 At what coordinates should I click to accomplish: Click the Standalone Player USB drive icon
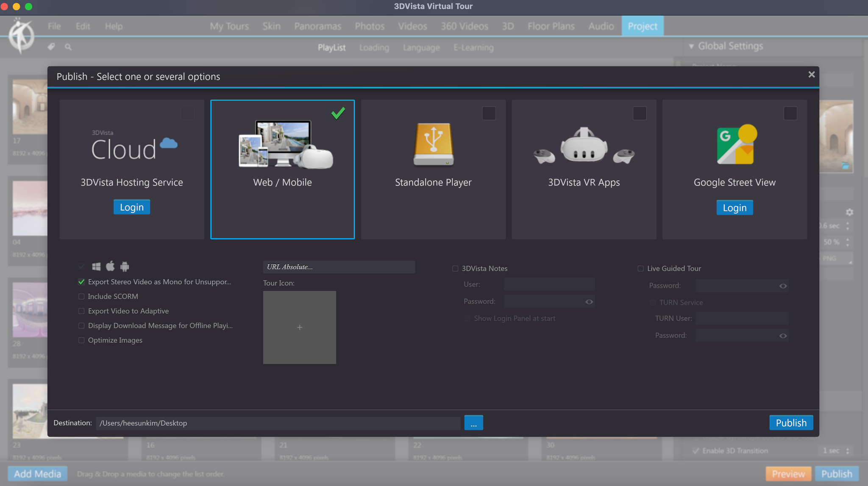[433, 144]
